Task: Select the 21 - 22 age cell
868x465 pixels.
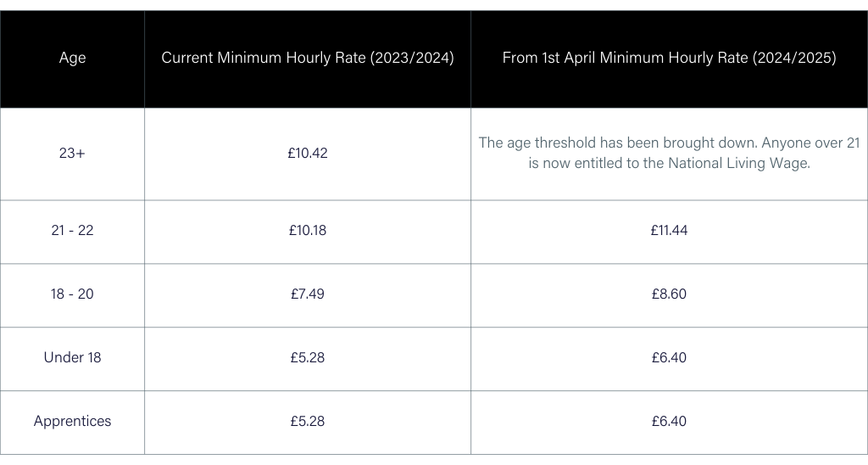Action: click(72, 230)
